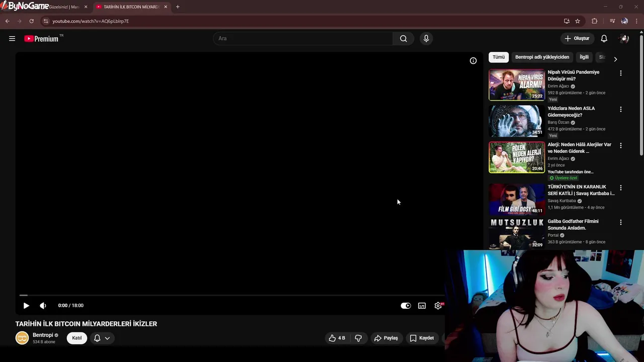Mute the video volume

[x=43, y=306]
